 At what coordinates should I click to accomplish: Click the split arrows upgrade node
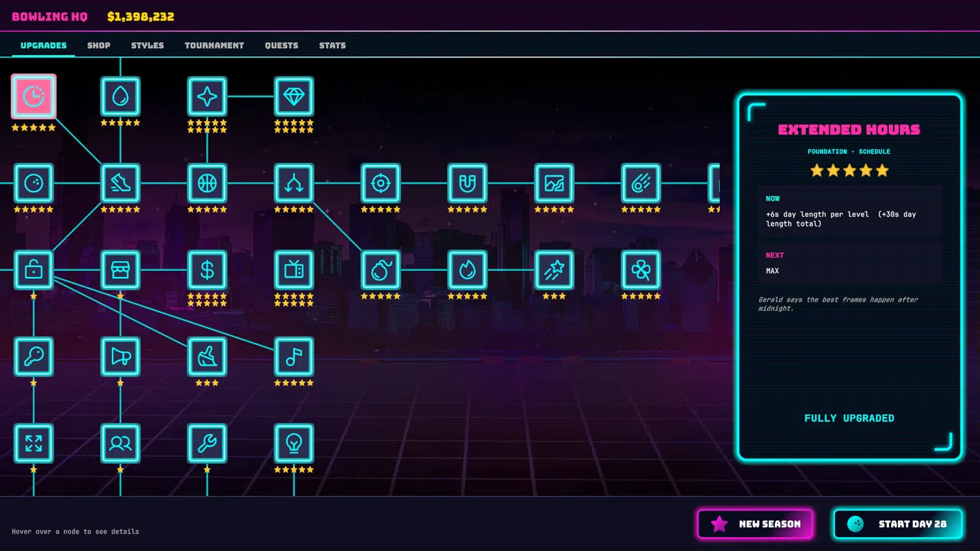pyautogui.click(x=294, y=183)
